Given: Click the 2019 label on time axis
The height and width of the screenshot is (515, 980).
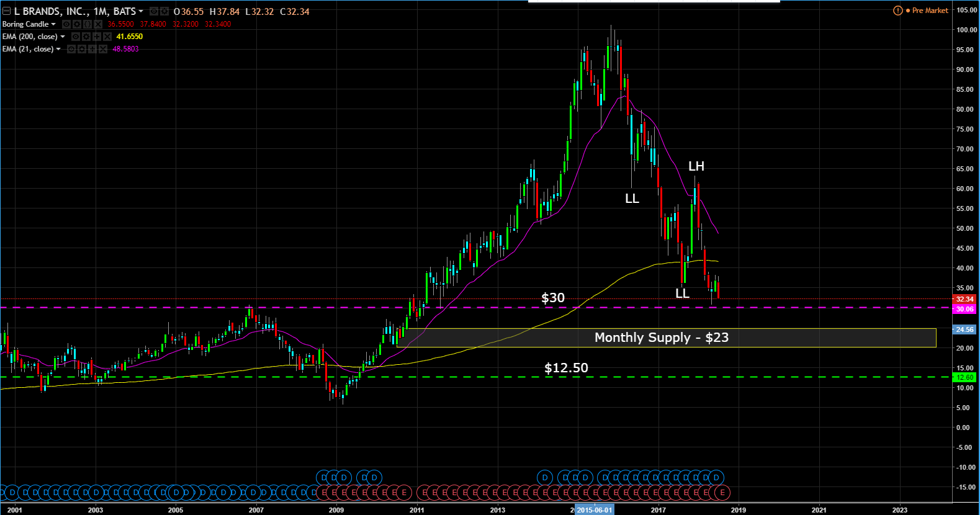Looking at the screenshot, I should 739,510.
